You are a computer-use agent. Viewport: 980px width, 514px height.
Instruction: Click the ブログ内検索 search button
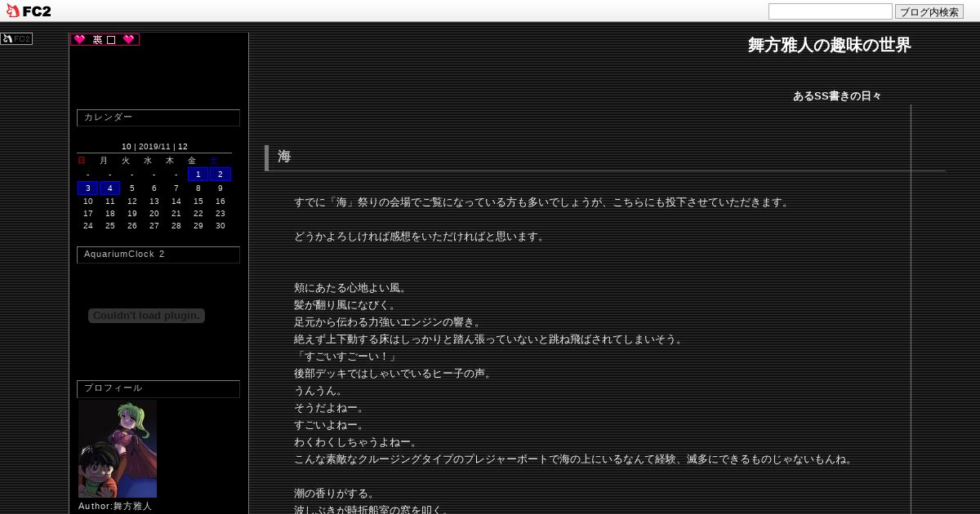(x=929, y=11)
